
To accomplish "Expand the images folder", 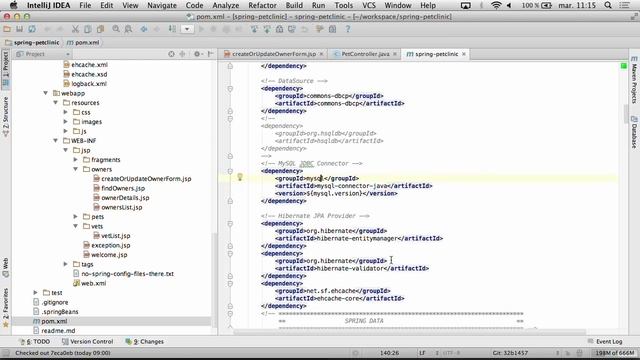I will pyautogui.click(x=65, y=122).
